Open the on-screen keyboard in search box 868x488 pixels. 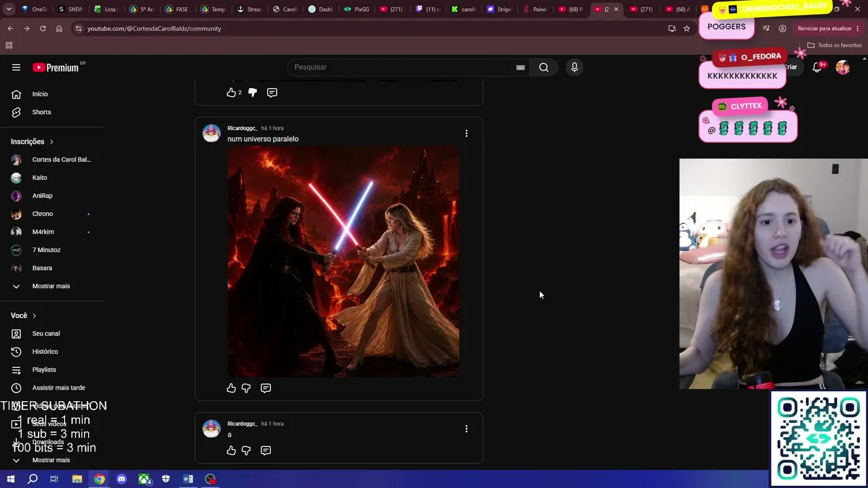coord(520,67)
